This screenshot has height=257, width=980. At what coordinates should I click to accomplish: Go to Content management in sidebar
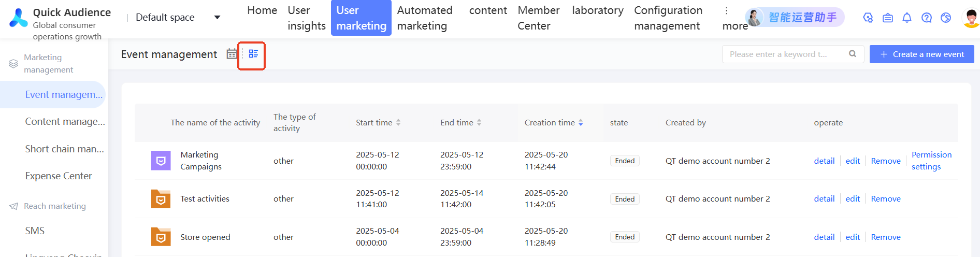pos(65,122)
